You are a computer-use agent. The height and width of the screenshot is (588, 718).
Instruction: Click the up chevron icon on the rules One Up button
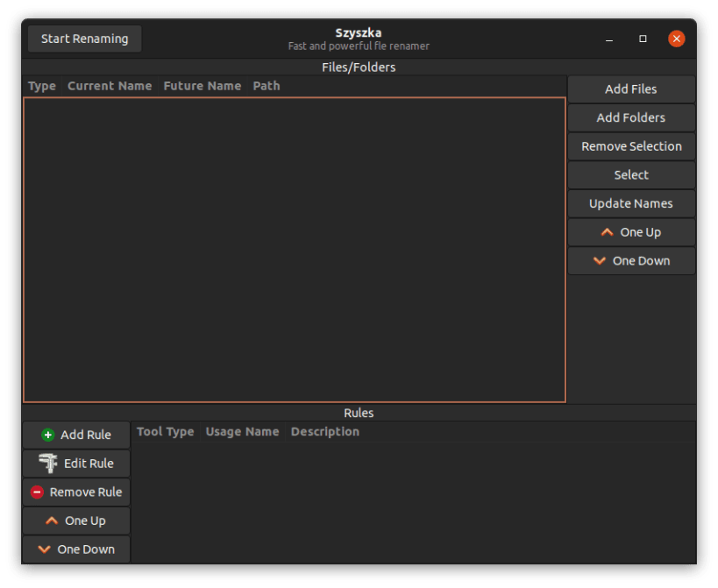coord(53,520)
